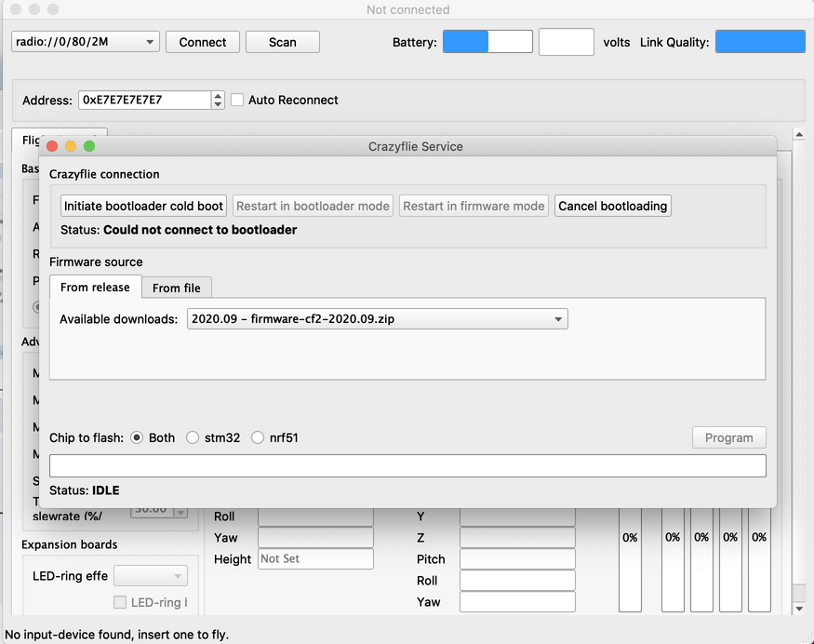Open the LED-ring effect dropdown
814x644 pixels.
click(x=150, y=576)
